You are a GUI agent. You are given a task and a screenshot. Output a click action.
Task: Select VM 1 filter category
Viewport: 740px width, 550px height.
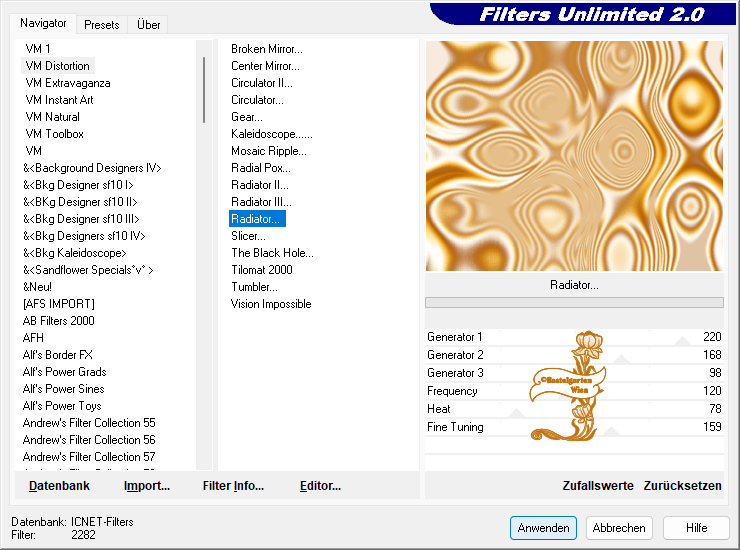pos(38,49)
